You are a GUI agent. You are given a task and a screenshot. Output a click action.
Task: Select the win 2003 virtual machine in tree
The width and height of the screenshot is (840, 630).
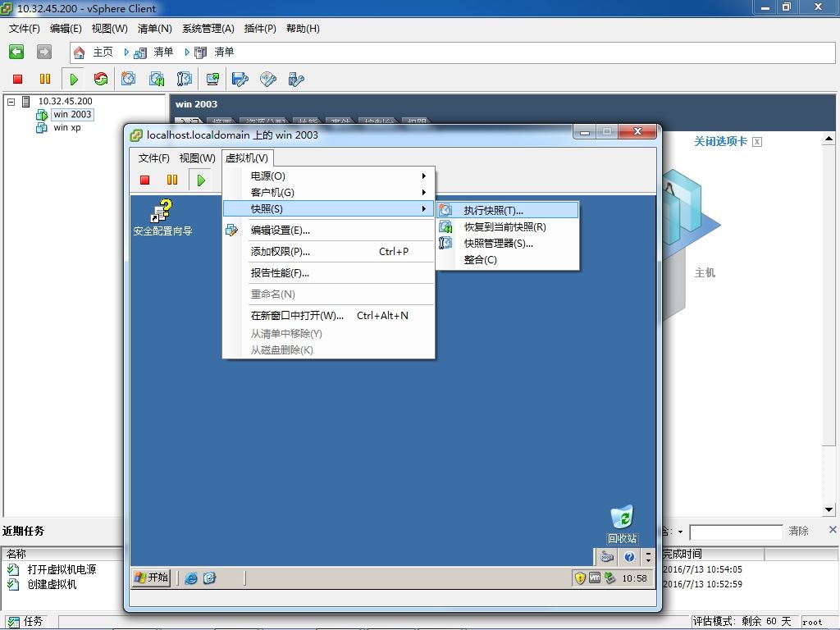[x=72, y=114]
